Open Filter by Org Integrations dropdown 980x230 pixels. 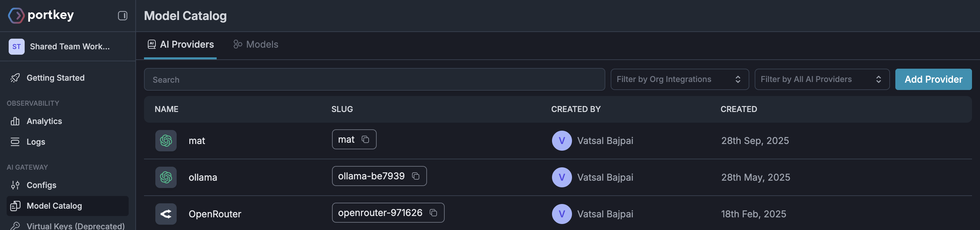point(679,79)
